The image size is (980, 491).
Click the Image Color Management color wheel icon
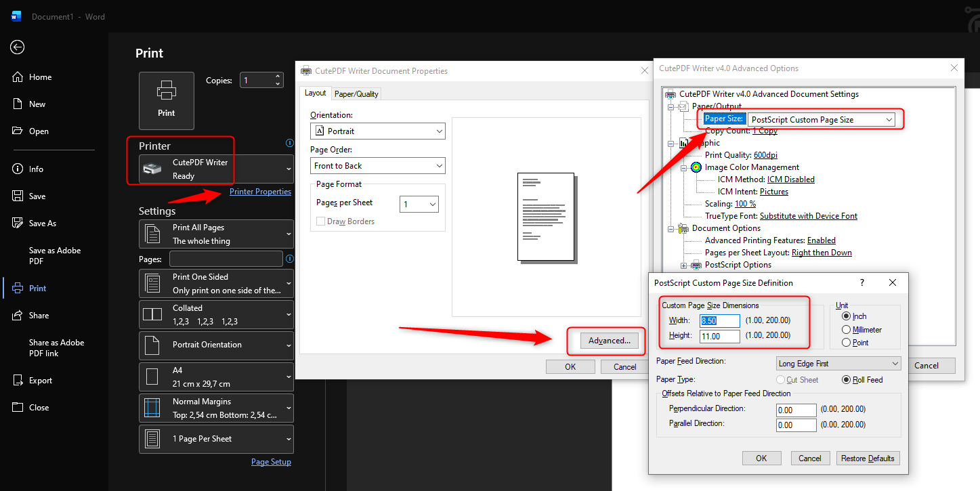click(696, 167)
